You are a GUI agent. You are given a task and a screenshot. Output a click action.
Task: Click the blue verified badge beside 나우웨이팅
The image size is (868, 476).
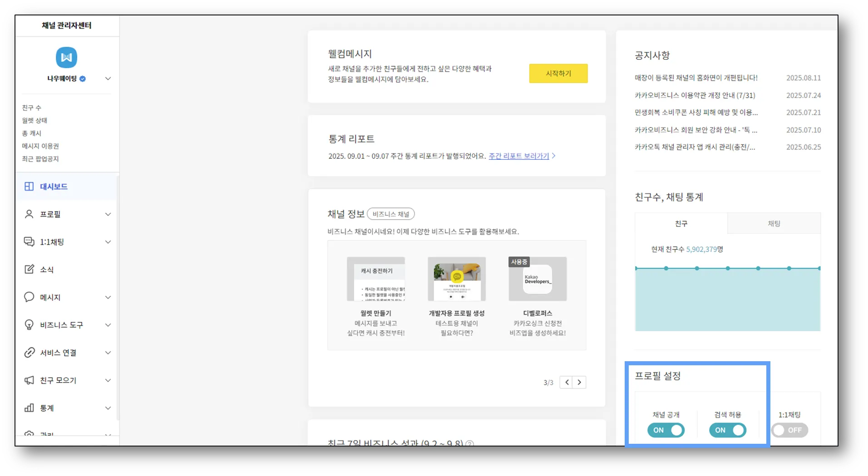click(83, 79)
